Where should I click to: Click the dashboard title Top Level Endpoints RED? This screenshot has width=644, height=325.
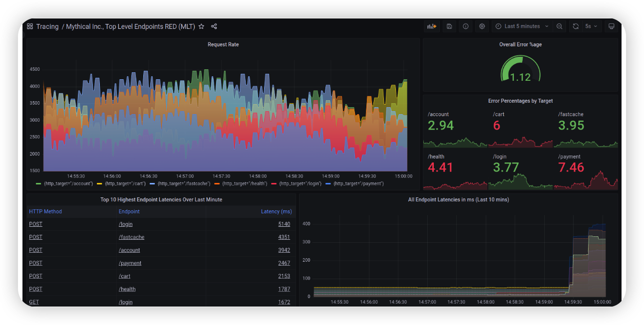[130, 26]
